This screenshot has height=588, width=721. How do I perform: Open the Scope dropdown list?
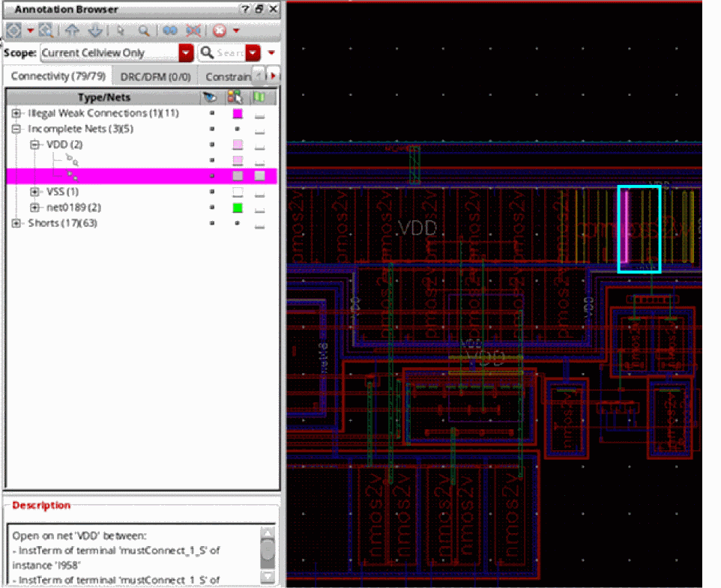point(186,53)
